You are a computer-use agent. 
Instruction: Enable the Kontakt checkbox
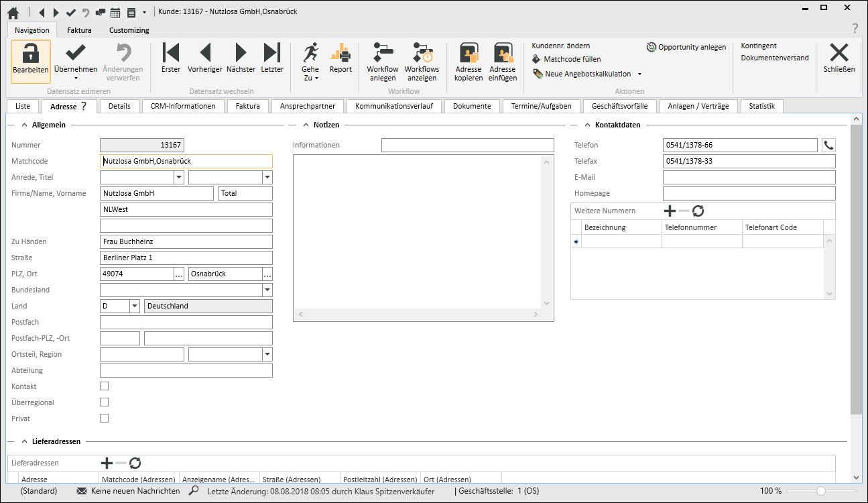[x=104, y=386]
